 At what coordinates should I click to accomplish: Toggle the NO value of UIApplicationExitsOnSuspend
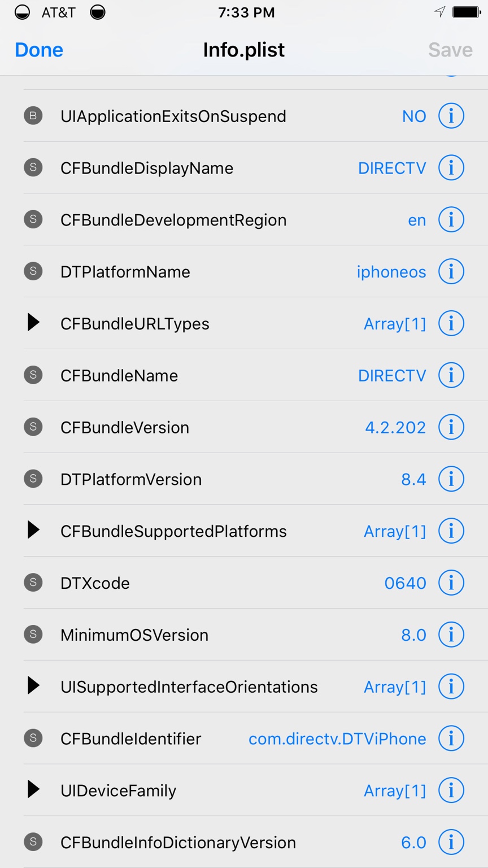413,116
